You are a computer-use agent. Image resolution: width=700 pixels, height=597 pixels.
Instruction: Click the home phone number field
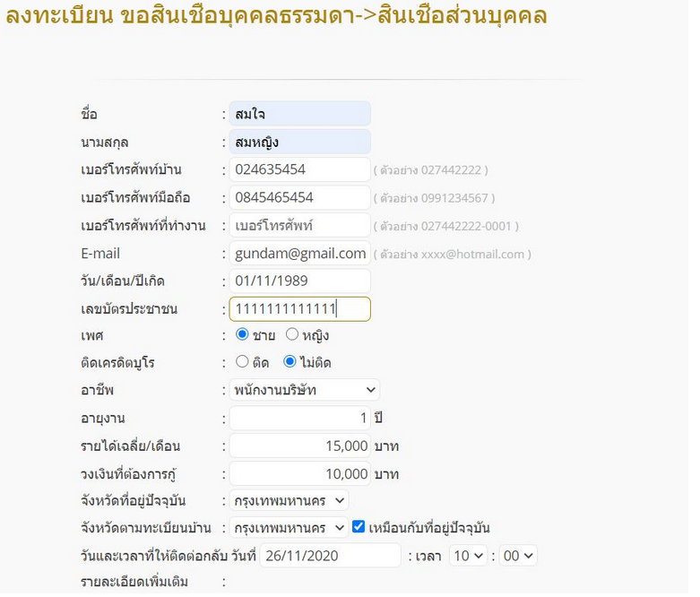(299, 171)
